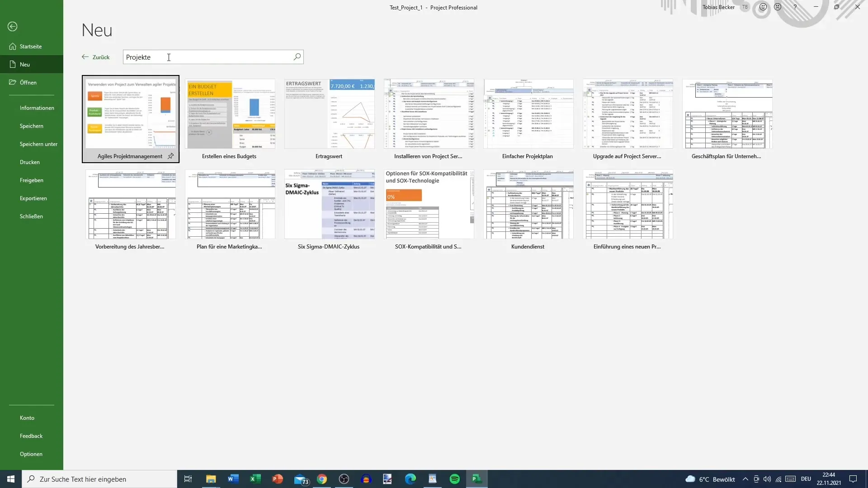This screenshot has width=868, height=488.
Task: Select Installieren von Project Server template
Action: click(x=429, y=113)
